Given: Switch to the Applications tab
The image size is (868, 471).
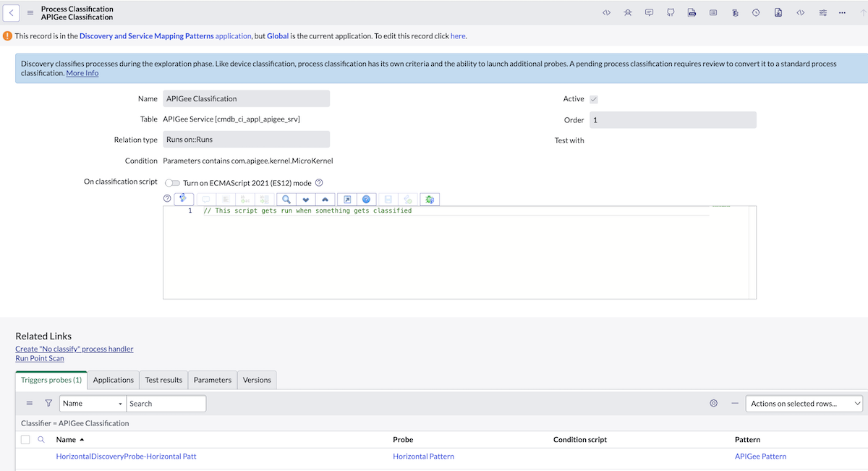Looking at the screenshot, I should tap(114, 380).
